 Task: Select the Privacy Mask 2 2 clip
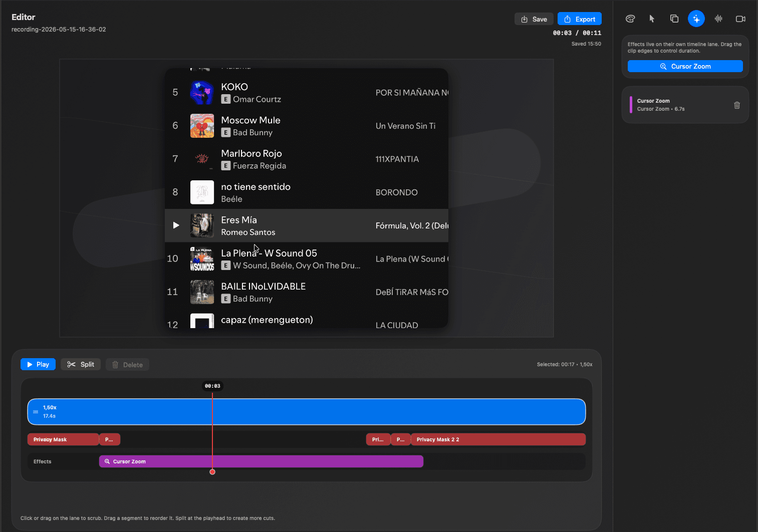[x=498, y=439]
